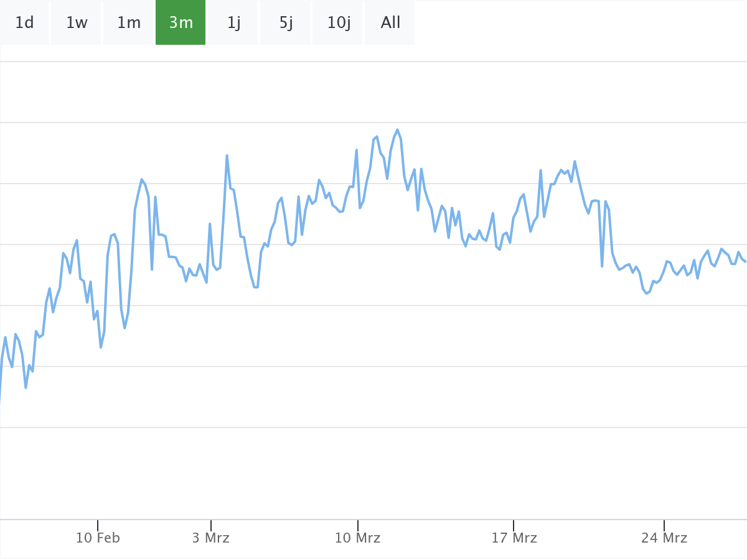Select the 5j chart range

286,23
